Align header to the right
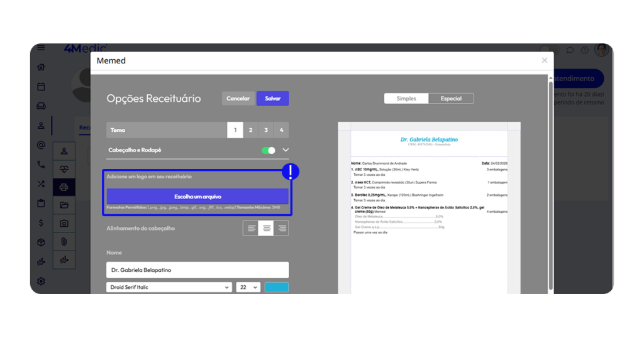Image resolution: width=644 pixels, height=338 pixels. coord(281,228)
